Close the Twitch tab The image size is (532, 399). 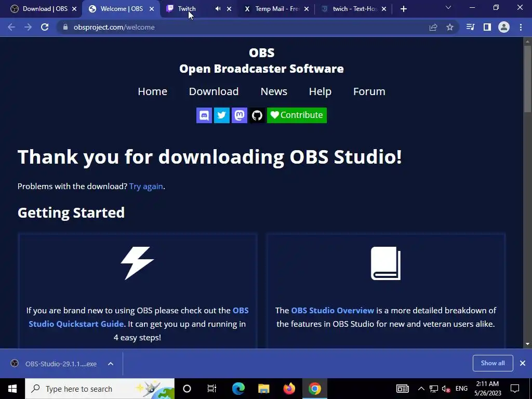click(229, 9)
